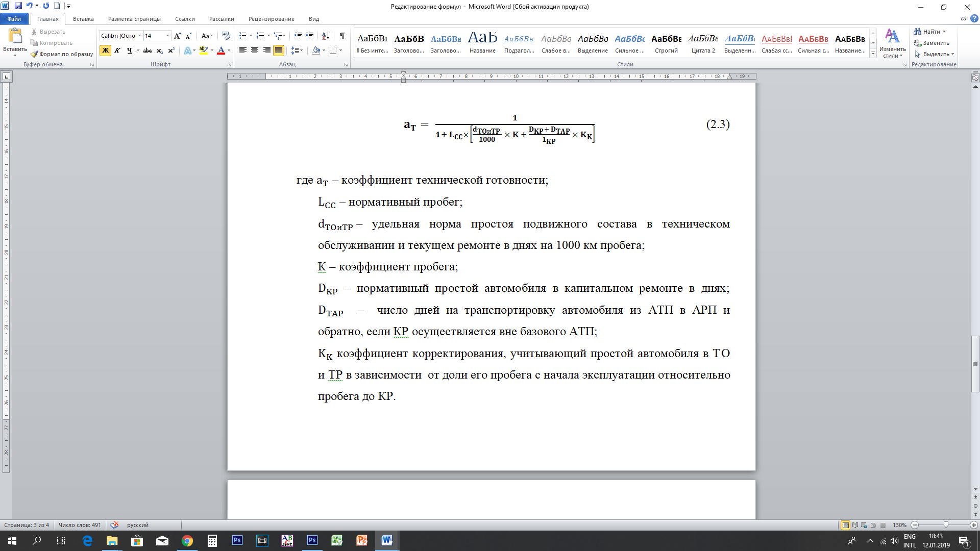Toggle Bold formatting button
Image resolution: width=980 pixels, height=551 pixels.
tap(106, 51)
